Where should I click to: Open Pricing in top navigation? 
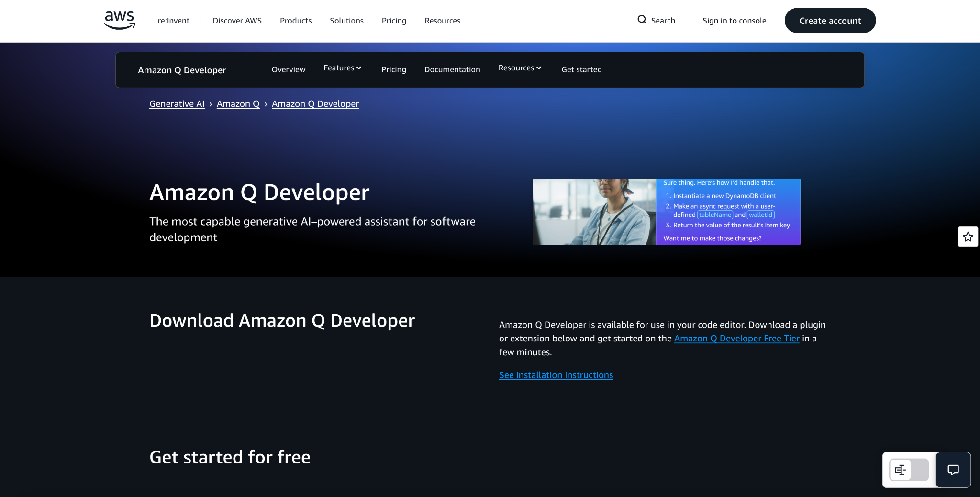pos(394,21)
